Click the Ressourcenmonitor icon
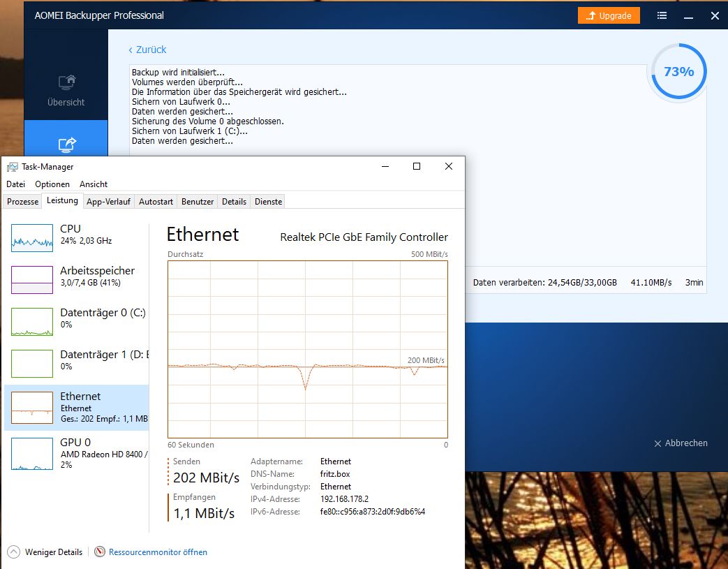 coord(99,552)
